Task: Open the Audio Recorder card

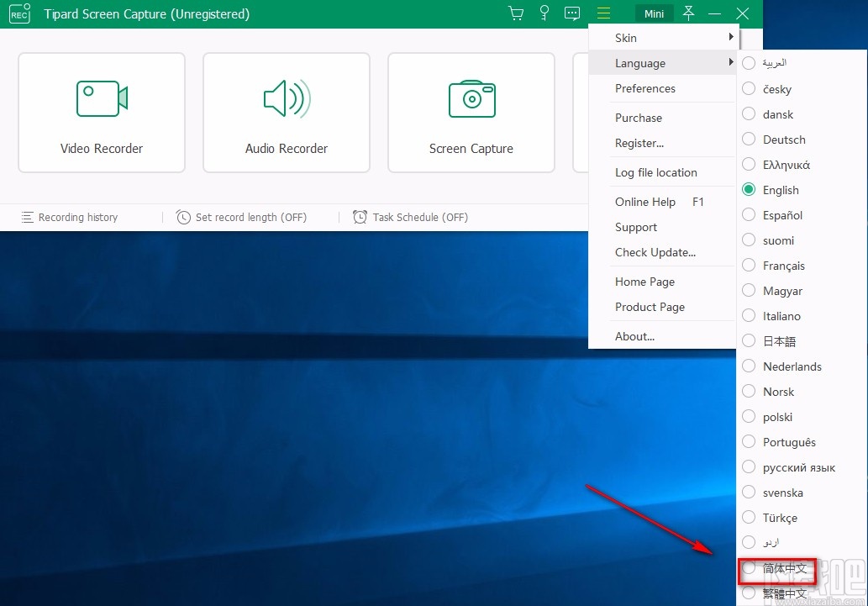Action: tap(287, 113)
